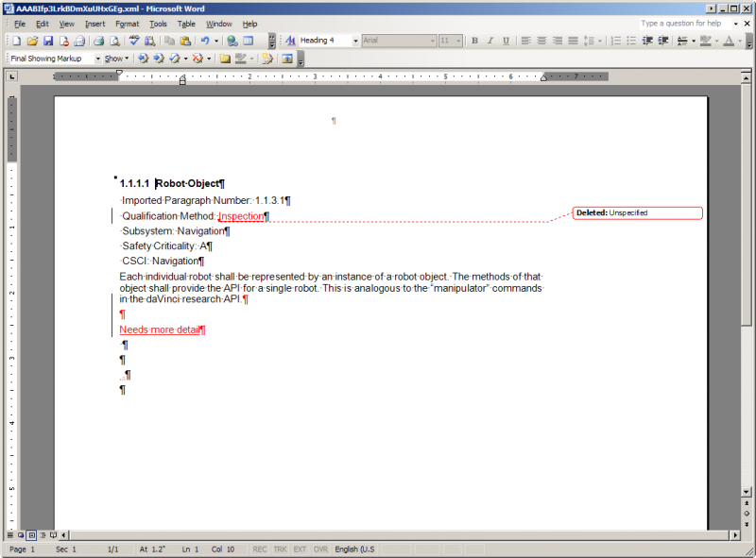756x558 pixels.
Task: Open the Insert menu
Action: [x=95, y=24]
